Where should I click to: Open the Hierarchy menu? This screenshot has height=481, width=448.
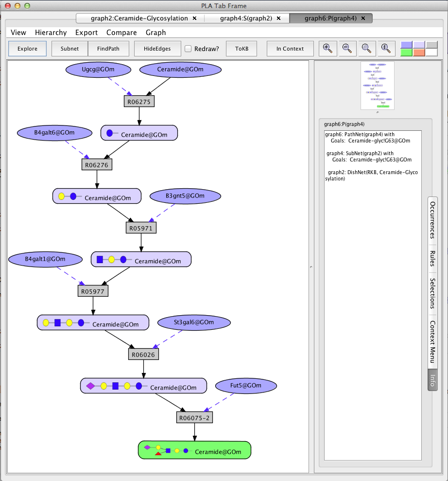coord(51,33)
